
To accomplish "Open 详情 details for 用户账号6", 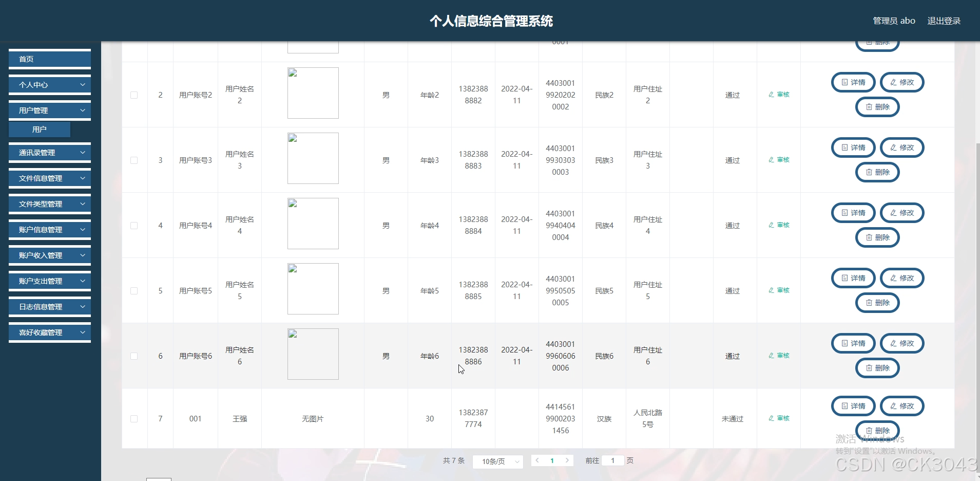I will [853, 343].
